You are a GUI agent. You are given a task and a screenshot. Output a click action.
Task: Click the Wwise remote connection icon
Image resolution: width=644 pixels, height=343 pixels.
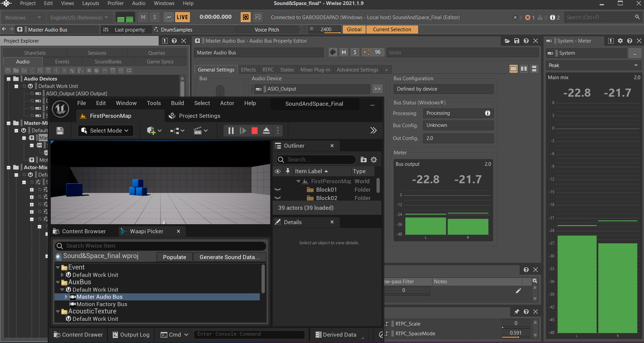pyautogui.click(x=246, y=17)
